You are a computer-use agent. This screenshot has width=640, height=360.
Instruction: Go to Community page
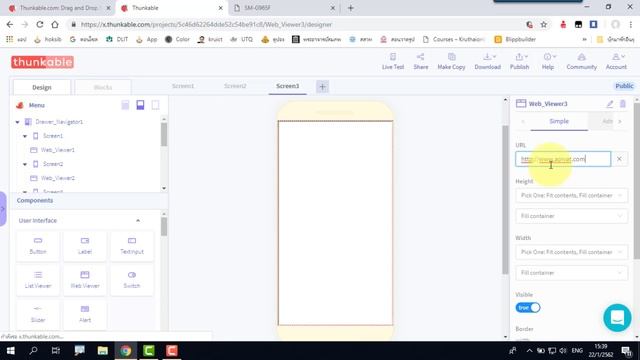click(581, 61)
